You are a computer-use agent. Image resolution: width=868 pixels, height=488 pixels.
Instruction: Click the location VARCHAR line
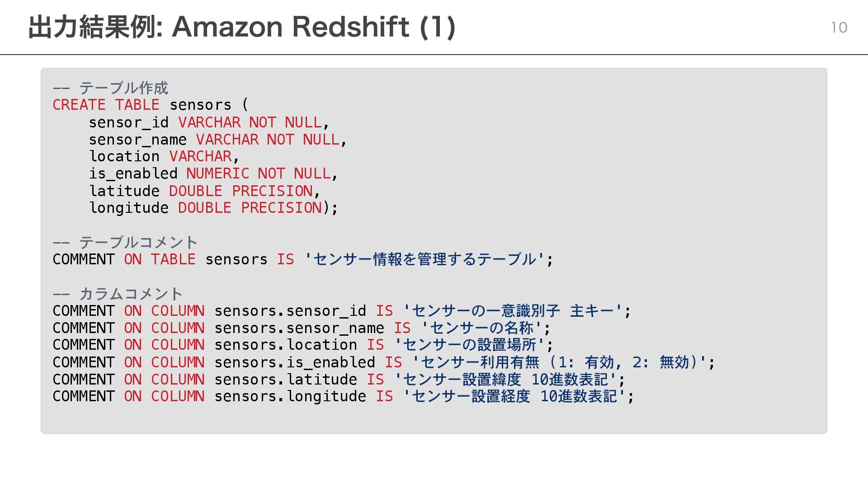coord(164,156)
